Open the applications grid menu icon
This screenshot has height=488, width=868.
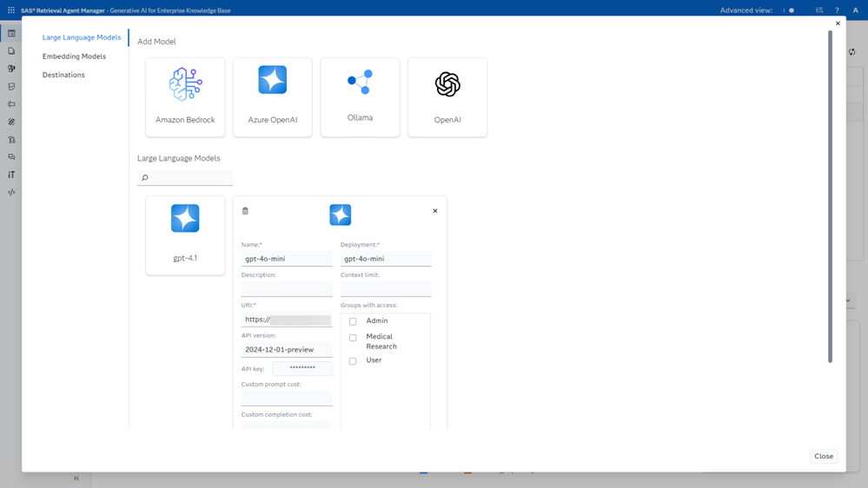[x=11, y=10]
